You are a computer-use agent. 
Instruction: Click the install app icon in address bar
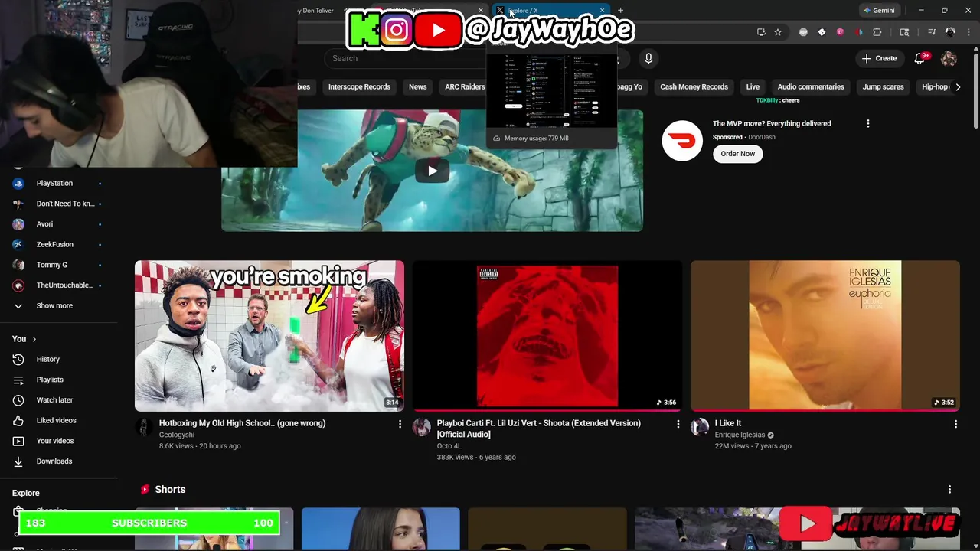[x=761, y=32]
